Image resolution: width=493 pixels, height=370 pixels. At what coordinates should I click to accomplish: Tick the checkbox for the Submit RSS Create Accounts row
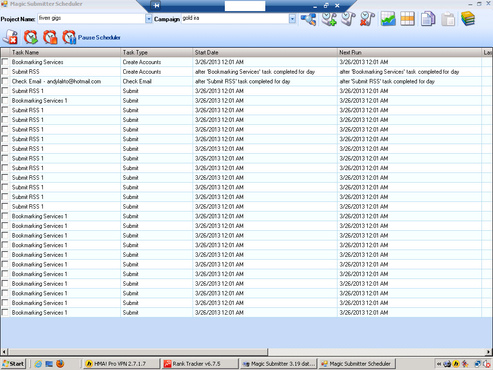(x=5, y=72)
